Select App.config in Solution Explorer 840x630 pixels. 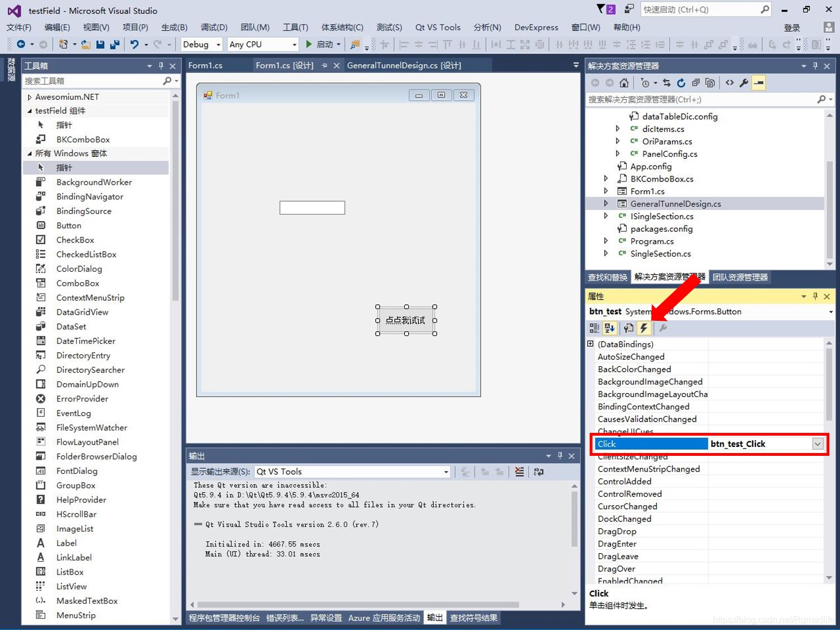[x=651, y=166]
